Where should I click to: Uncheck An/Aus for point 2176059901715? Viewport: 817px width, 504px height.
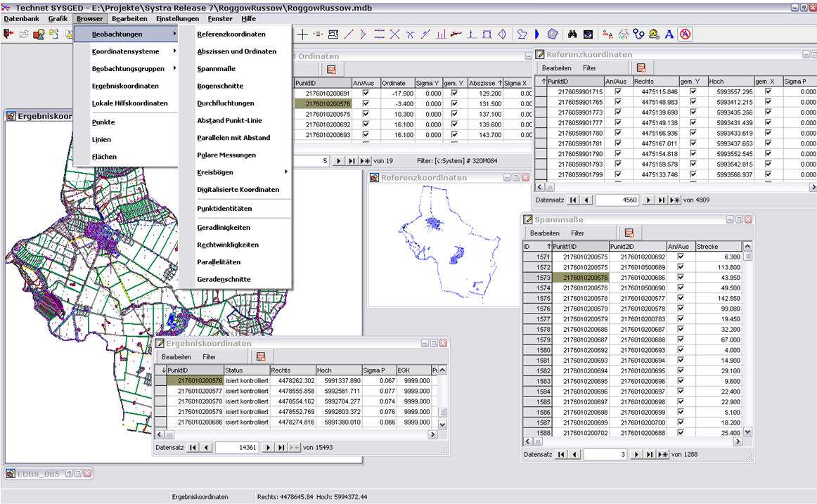[x=619, y=92]
